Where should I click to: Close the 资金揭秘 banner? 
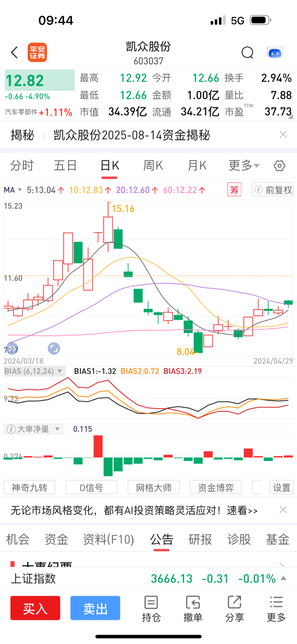pos(283,135)
